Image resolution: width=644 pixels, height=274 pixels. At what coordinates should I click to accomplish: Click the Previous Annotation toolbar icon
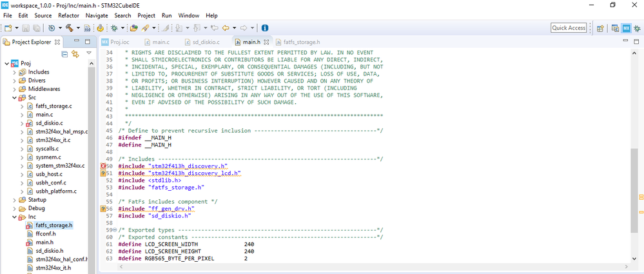point(197,28)
